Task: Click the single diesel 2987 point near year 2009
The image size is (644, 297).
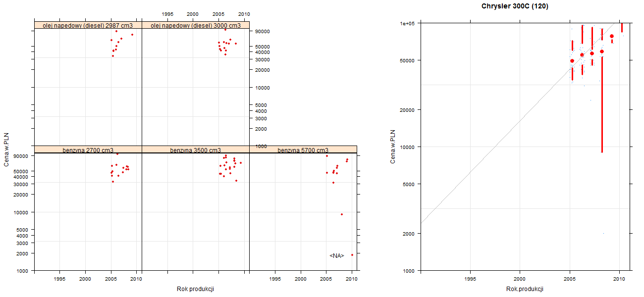Action: pos(132,35)
